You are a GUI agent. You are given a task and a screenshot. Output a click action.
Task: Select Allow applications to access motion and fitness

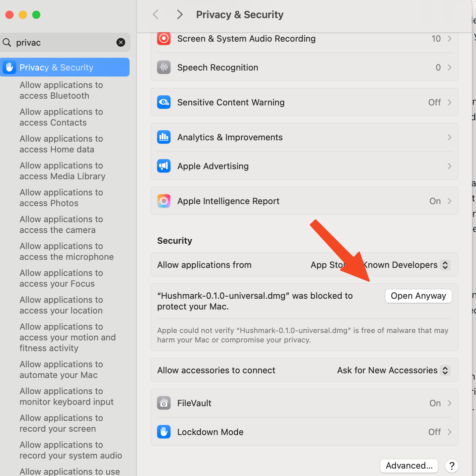pos(67,337)
